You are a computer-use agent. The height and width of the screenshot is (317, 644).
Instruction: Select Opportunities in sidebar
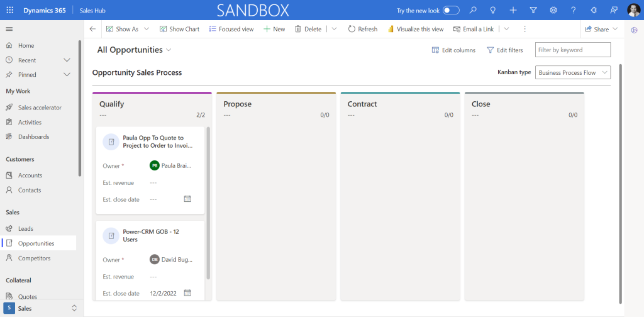(38, 243)
